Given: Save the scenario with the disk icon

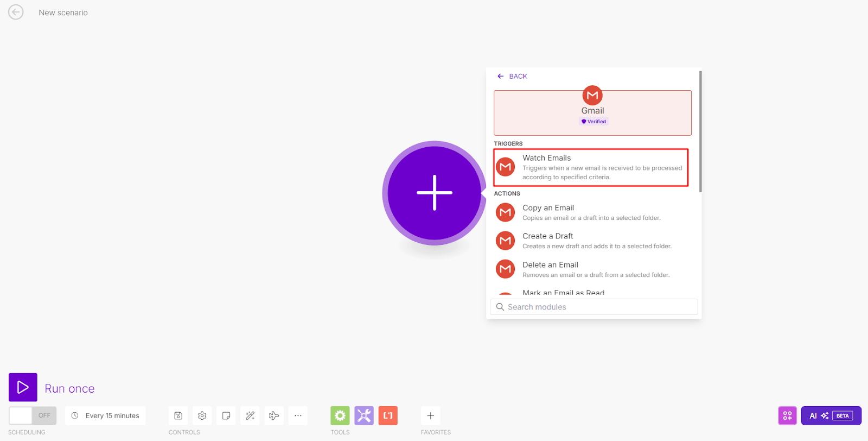Looking at the screenshot, I should pyautogui.click(x=178, y=415).
